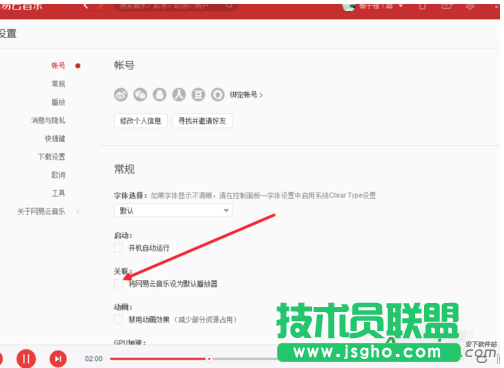Open the mail icon in the top bar
504x368 pixels.
tap(446, 6)
